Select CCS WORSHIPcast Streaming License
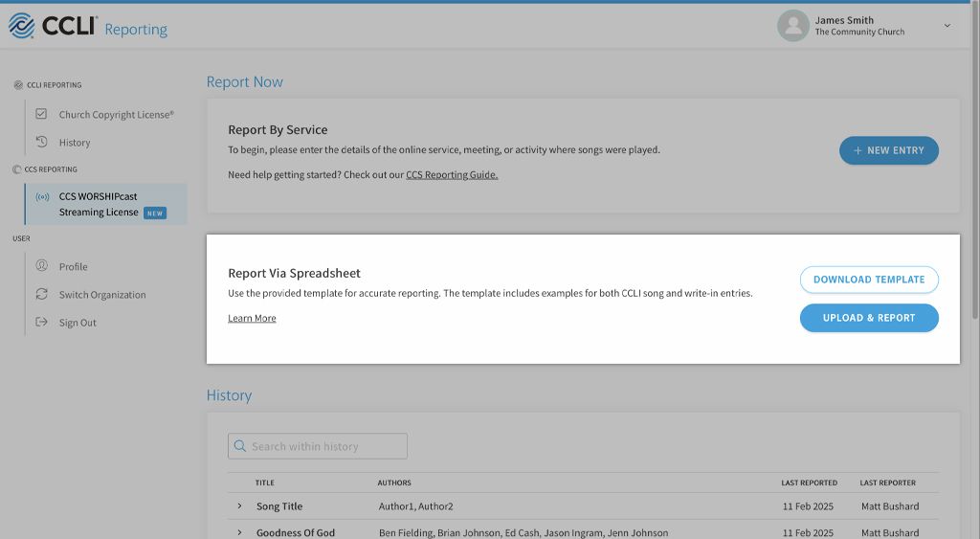 click(x=105, y=204)
